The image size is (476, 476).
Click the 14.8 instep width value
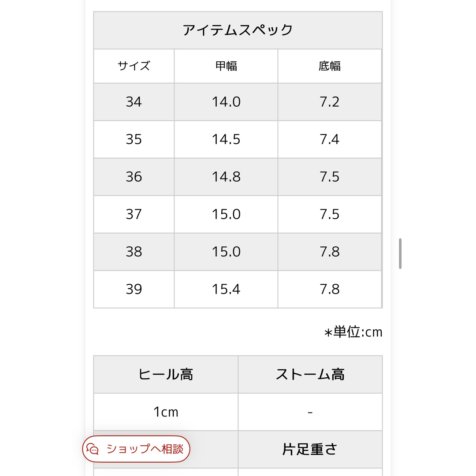[226, 177]
